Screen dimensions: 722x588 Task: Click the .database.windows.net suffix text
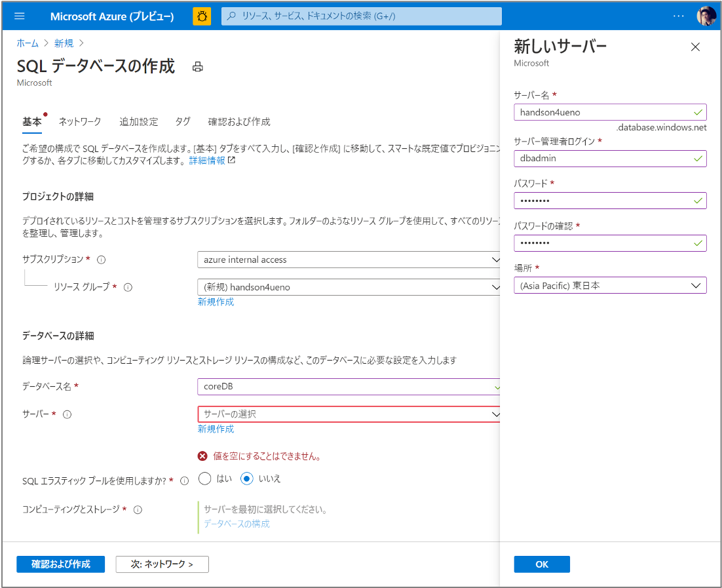point(661,128)
